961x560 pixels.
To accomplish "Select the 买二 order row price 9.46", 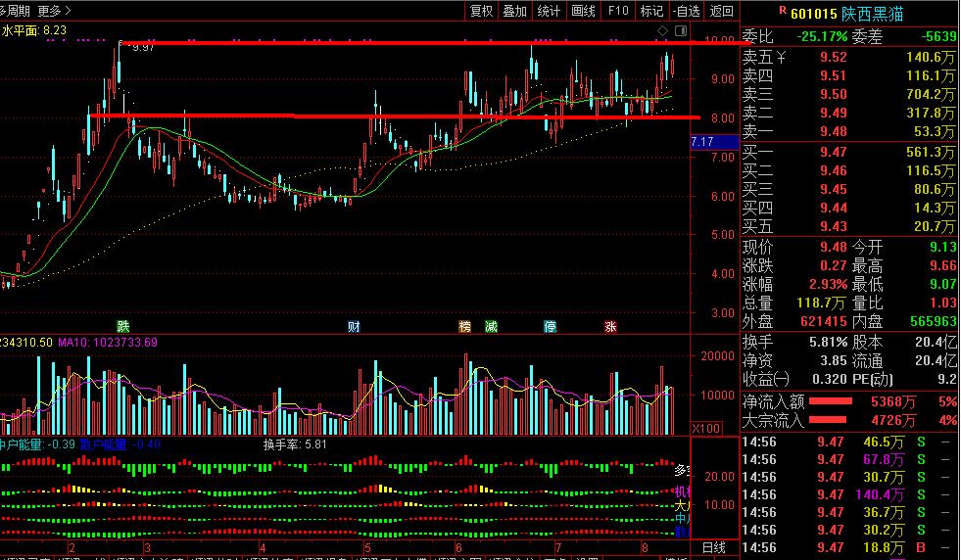I will (834, 170).
